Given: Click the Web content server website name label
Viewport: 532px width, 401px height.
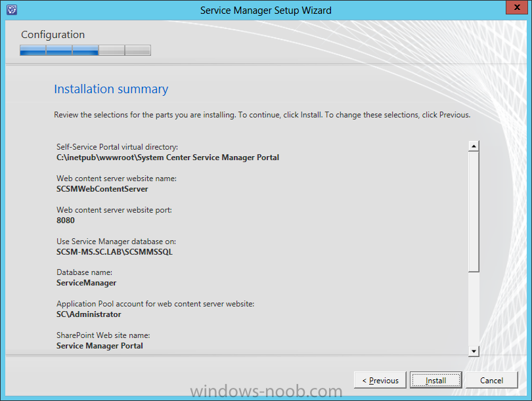Looking at the screenshot, I should tap(116, 179).
